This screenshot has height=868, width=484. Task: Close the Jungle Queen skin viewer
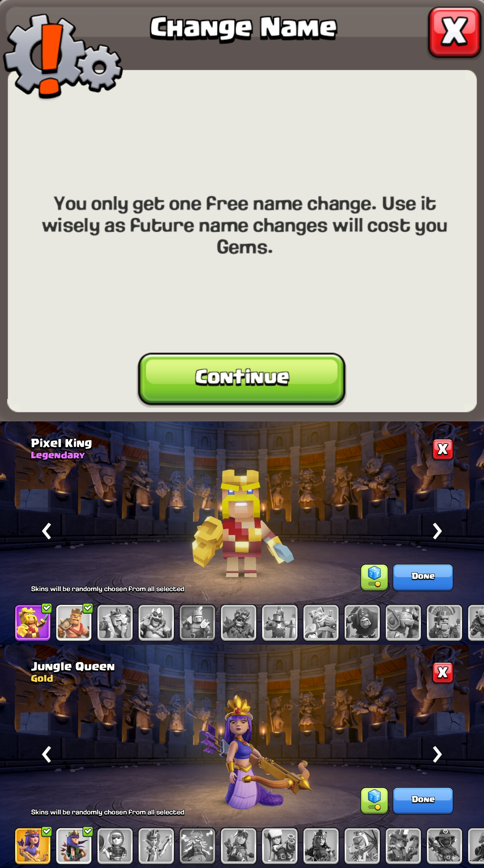click(x=443, y=672)
